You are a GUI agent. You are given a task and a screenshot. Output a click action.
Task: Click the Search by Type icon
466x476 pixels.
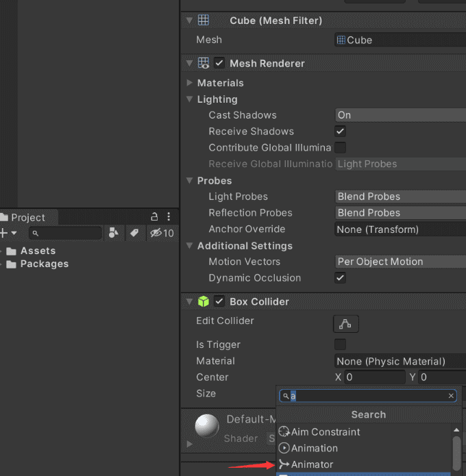pyautogui.click(x=114, y=234)
